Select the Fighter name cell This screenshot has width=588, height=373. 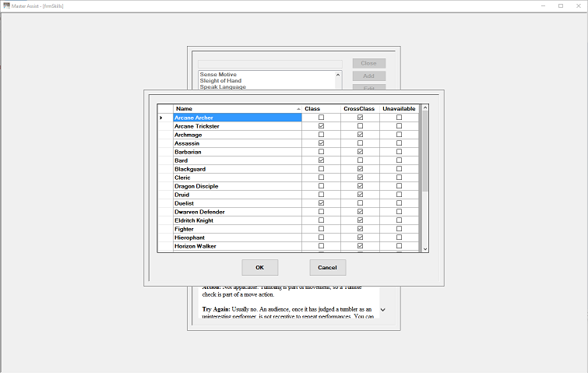coord(238,229)
